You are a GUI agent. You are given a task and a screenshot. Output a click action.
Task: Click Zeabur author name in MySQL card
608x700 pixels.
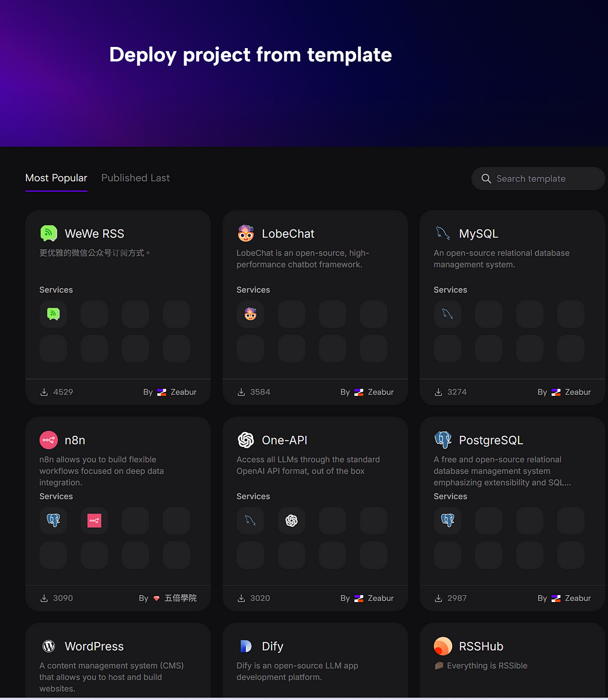click(578, 392)
